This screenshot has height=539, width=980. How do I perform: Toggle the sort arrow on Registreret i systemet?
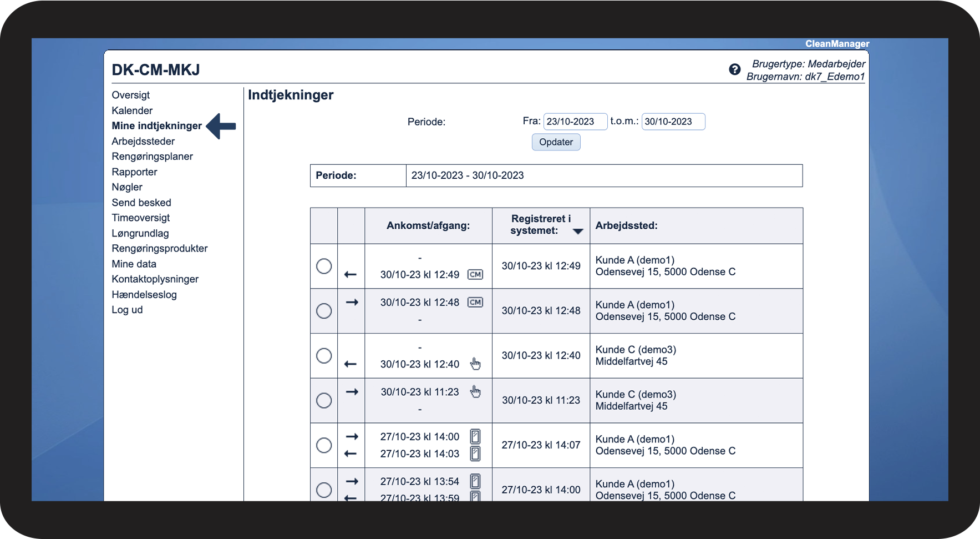(578, 231)
